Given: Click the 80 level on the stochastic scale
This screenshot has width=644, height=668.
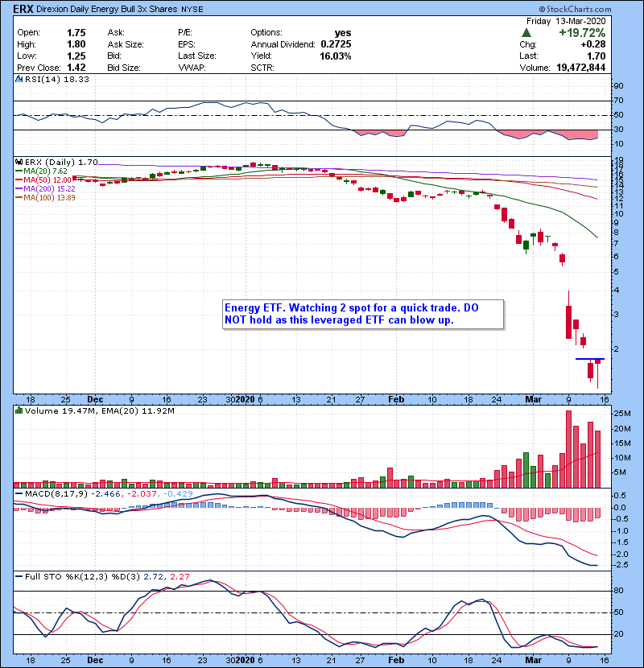Looking at the screenshot, I should (618, 591).
